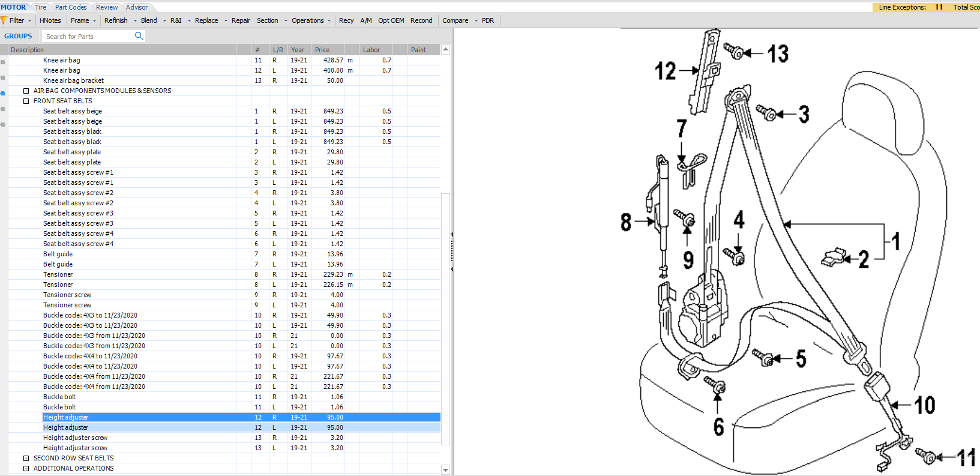Click callout number 1 in diagram
Viewport: 980px width, 476px height.
[x=896, y=242]
